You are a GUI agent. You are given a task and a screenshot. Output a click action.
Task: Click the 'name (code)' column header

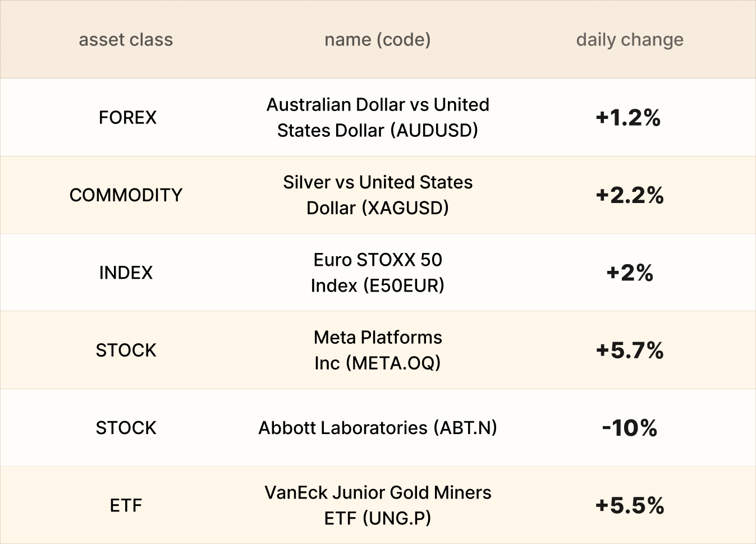tap(377, 40)
